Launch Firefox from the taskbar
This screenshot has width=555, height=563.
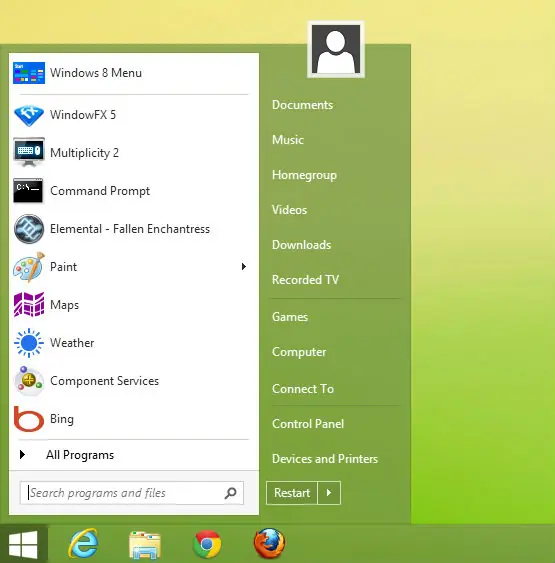point(269,543)
